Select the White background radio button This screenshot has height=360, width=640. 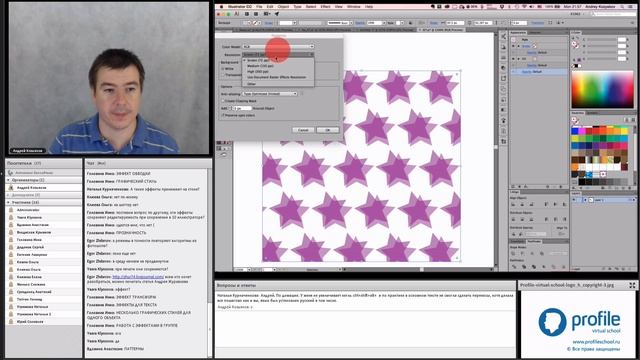coord(223,69)
